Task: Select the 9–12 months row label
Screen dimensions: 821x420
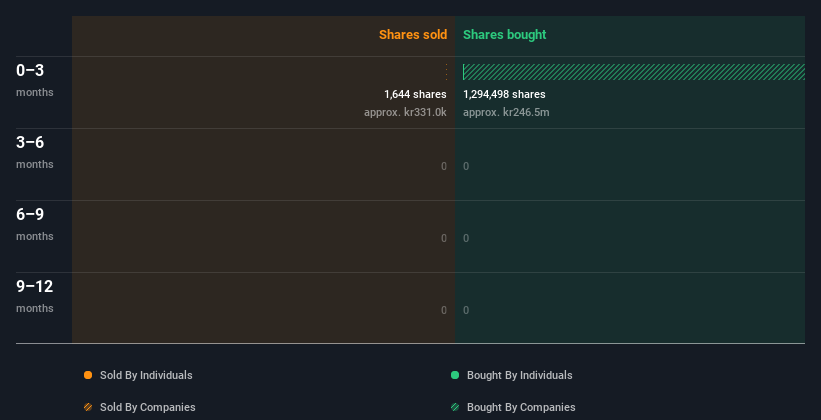Action: pos(35,296)
